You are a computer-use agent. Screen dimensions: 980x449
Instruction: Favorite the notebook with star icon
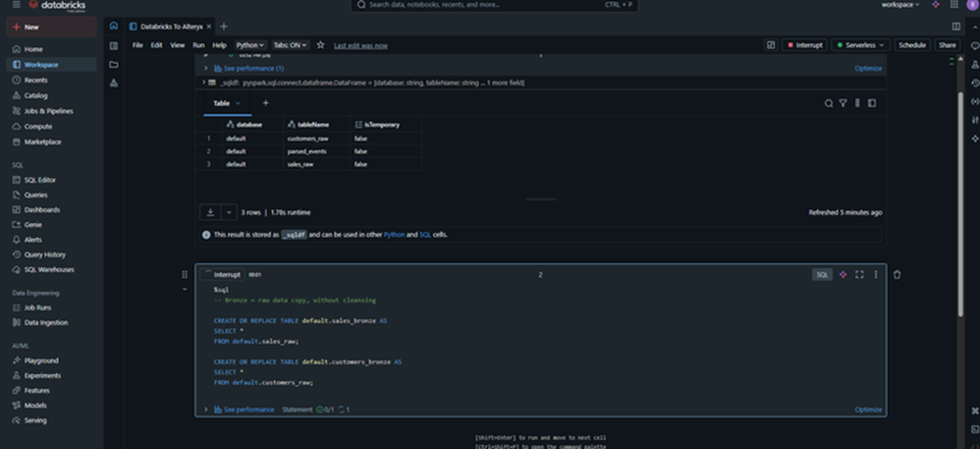(321, 45)
